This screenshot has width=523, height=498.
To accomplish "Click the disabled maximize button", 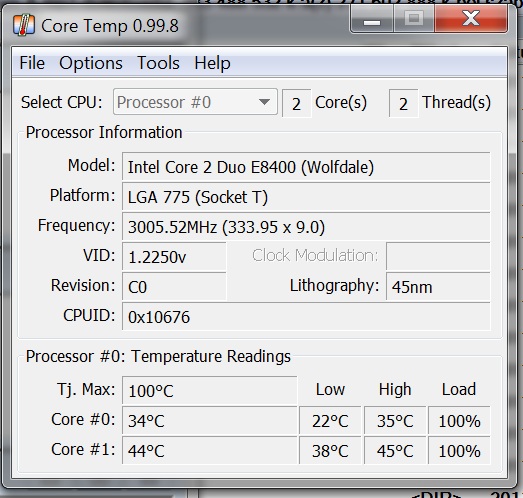I will (x=414, y=20).
